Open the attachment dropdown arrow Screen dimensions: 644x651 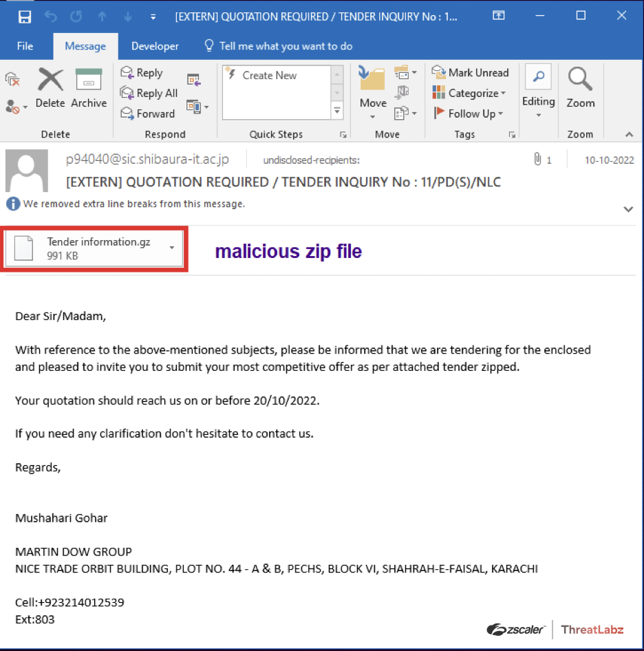point(171,248)
